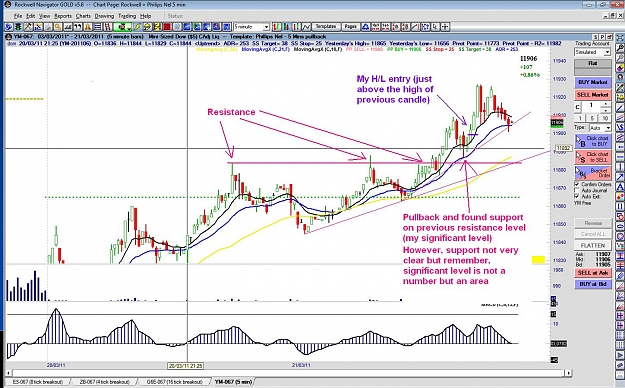Open the Charts menu
The image size is (625, 388).
click(83, 16)
